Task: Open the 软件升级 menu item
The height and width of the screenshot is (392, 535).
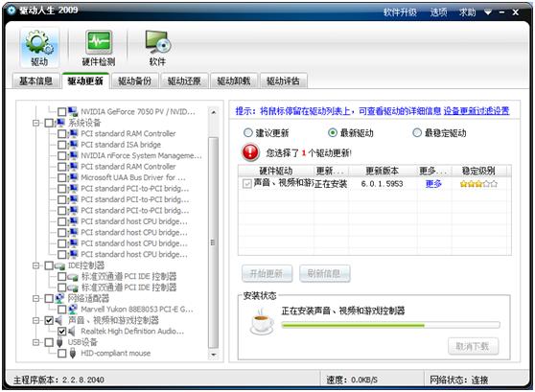Action: coord(400,12)
